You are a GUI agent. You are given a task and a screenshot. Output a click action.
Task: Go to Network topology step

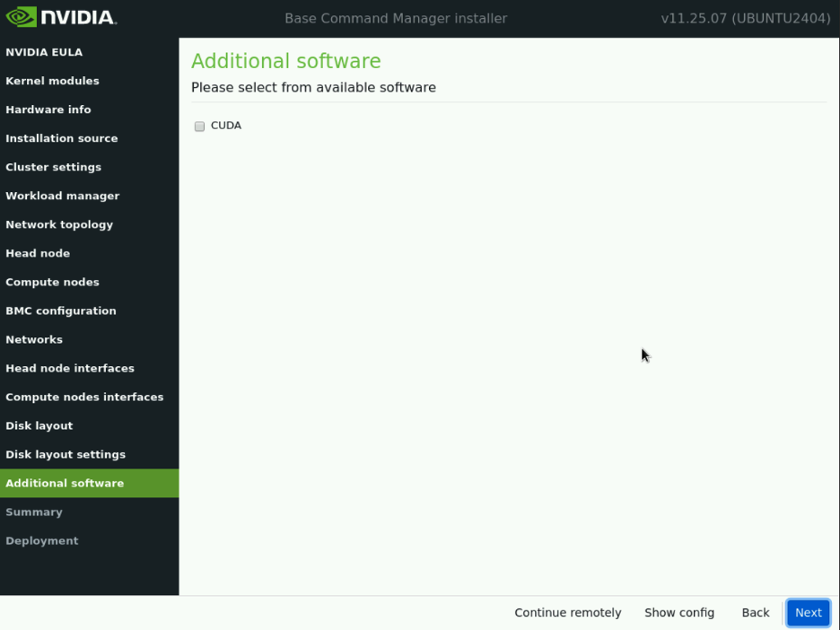pyautogui.click(x=59, y=224)
